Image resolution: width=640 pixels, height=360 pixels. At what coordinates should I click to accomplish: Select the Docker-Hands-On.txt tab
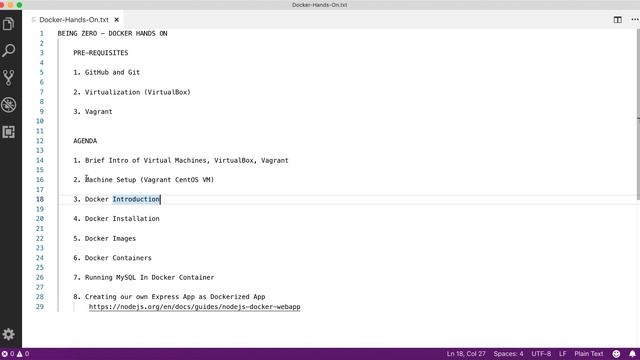pos(74,20)
